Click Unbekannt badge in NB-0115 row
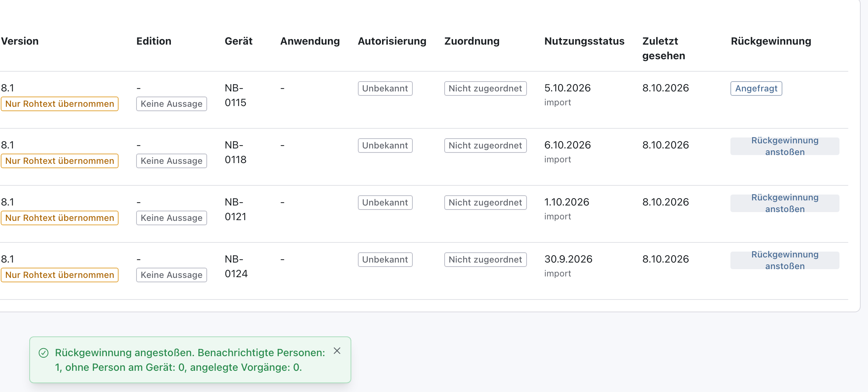This screenshot has height=392, width=868. tap(385, 88)
